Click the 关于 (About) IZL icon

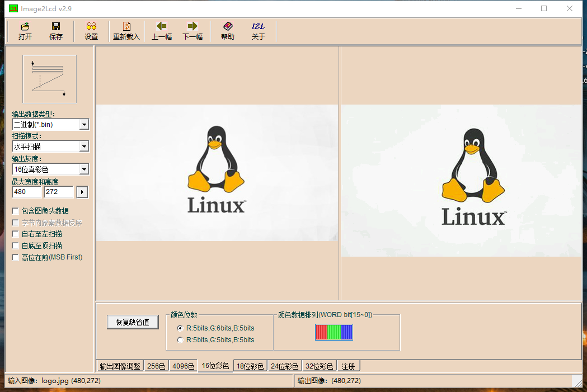click(x=258, y=31)
